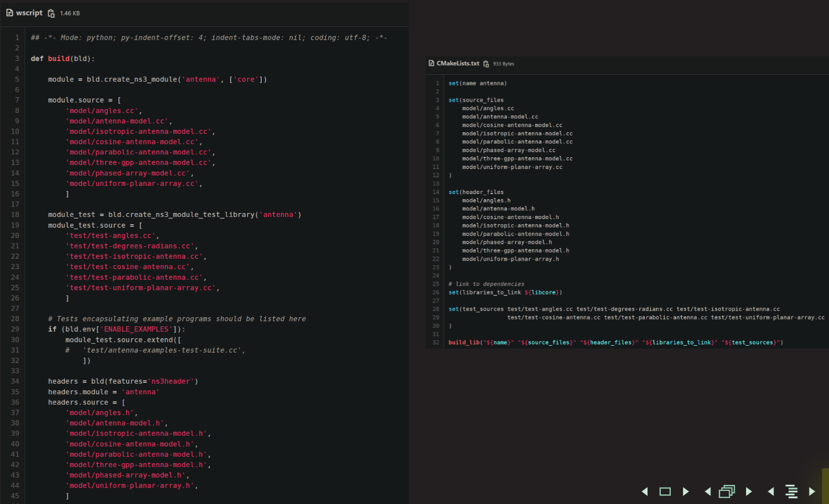This screenshot has height=504, width=829.
Task: Click 'set(source_files' in CMakeLists.txt
Action: (476, 100)
